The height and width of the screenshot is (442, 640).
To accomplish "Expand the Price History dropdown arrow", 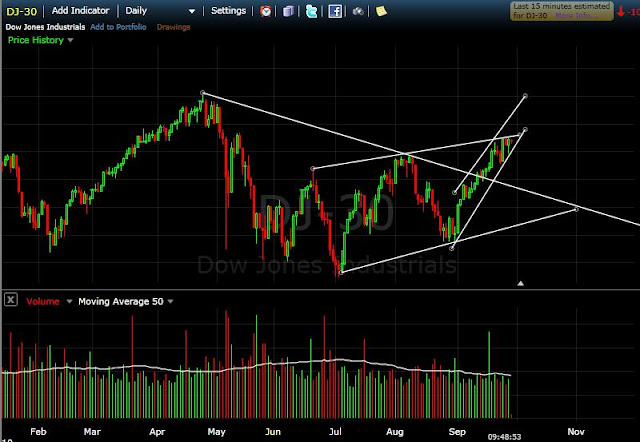I will (70, 40).
